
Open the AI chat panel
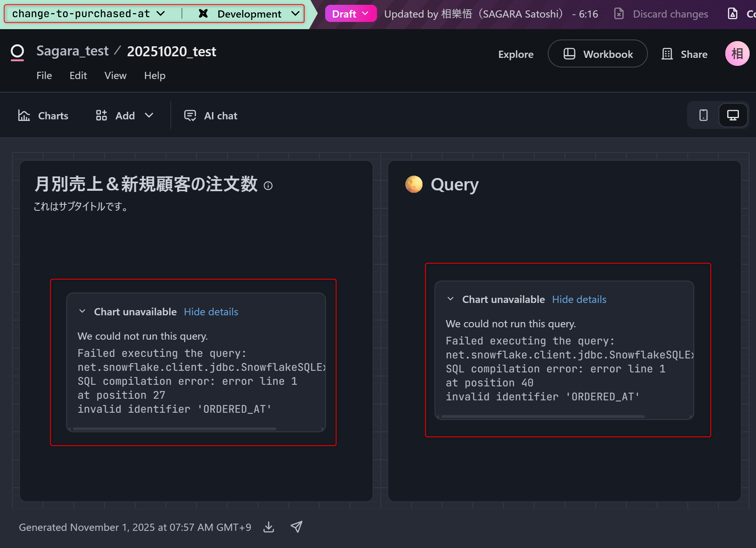tap(211, 116)
